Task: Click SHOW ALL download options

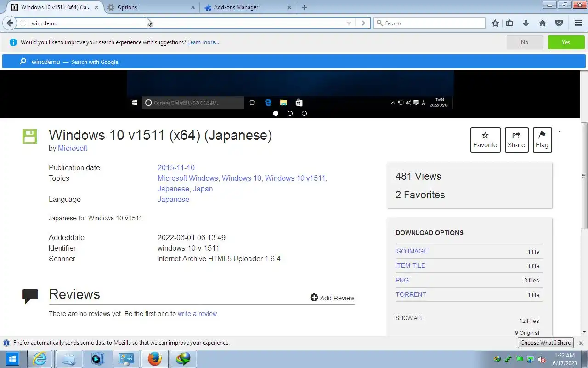Action: [x=409, y=318]
